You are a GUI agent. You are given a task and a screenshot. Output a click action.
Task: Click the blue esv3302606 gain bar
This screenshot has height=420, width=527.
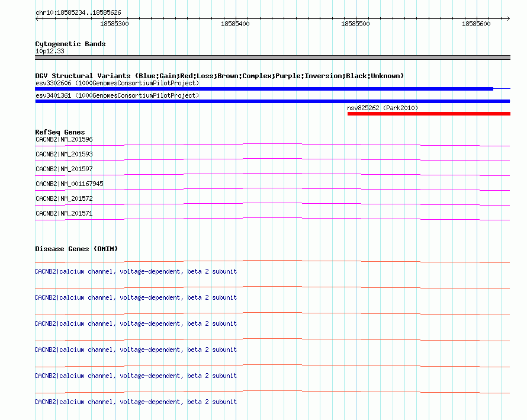pyautogui.click(x=264, y=89)
